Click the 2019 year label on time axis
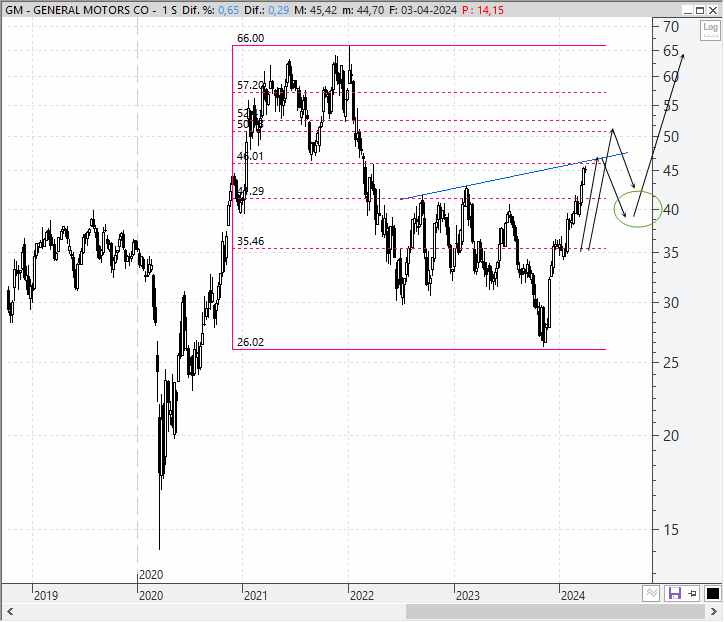Screen dimensions: 724x622 point(46,596)
